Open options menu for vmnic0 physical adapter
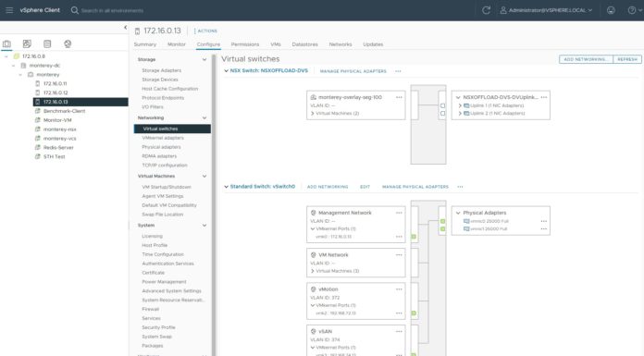This screenshot has width=644, height=356. point(544,221)
